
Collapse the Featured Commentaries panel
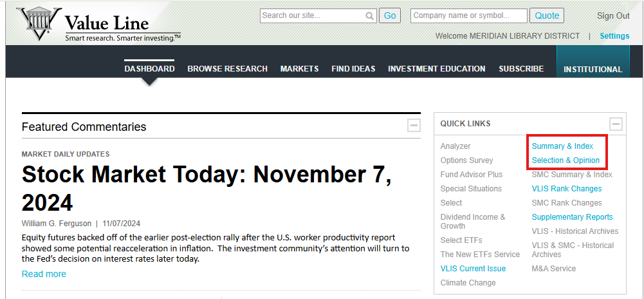click(x=414, y=126)
